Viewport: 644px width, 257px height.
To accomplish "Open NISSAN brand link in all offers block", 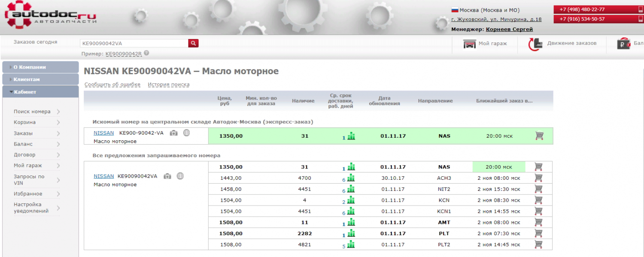I will click(x=104, y=176).
